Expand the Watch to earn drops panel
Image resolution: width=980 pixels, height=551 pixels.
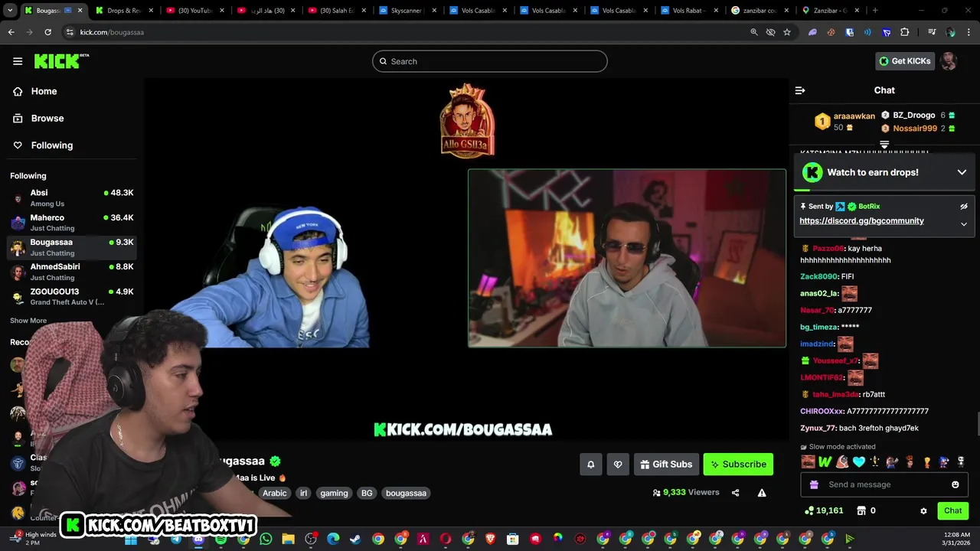coord(962,172)
